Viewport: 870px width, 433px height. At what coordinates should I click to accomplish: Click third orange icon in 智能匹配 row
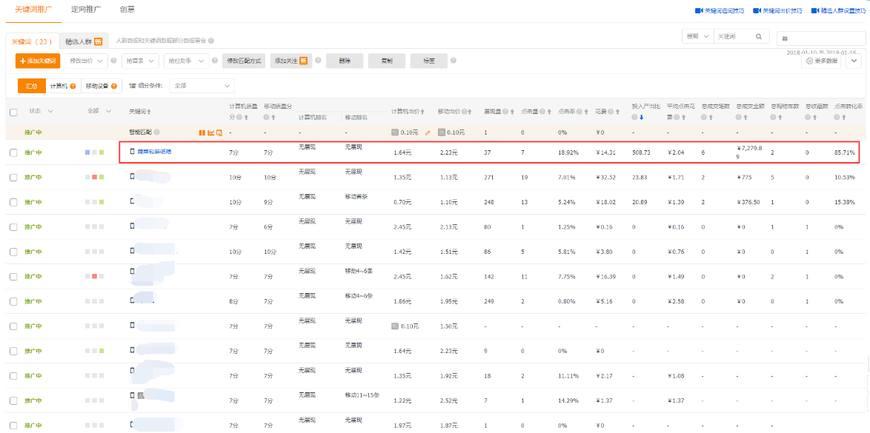point(220,133)
